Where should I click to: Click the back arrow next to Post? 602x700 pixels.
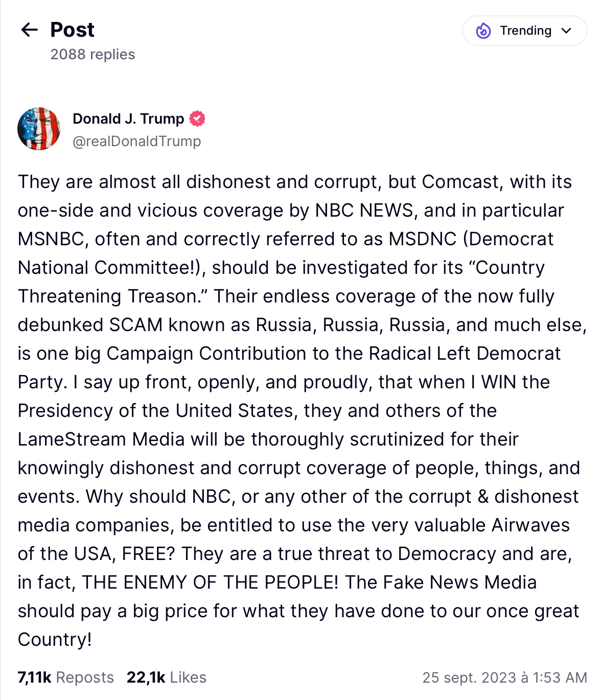(x=30, y=30)
